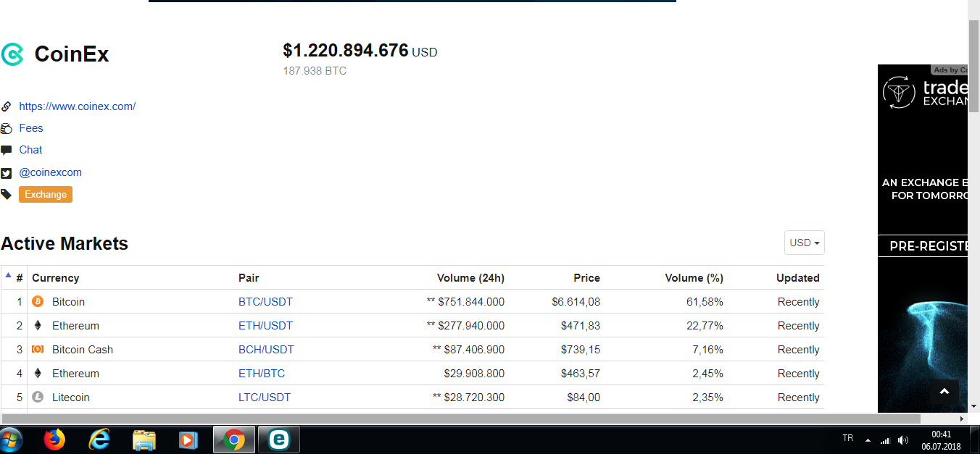
Task: Open the BCH/USDT pair link
Action: (267, 350)
